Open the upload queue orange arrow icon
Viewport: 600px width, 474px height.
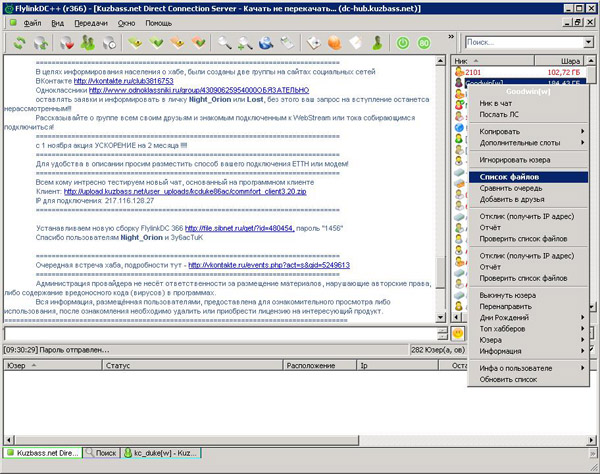tap(178, 43)
